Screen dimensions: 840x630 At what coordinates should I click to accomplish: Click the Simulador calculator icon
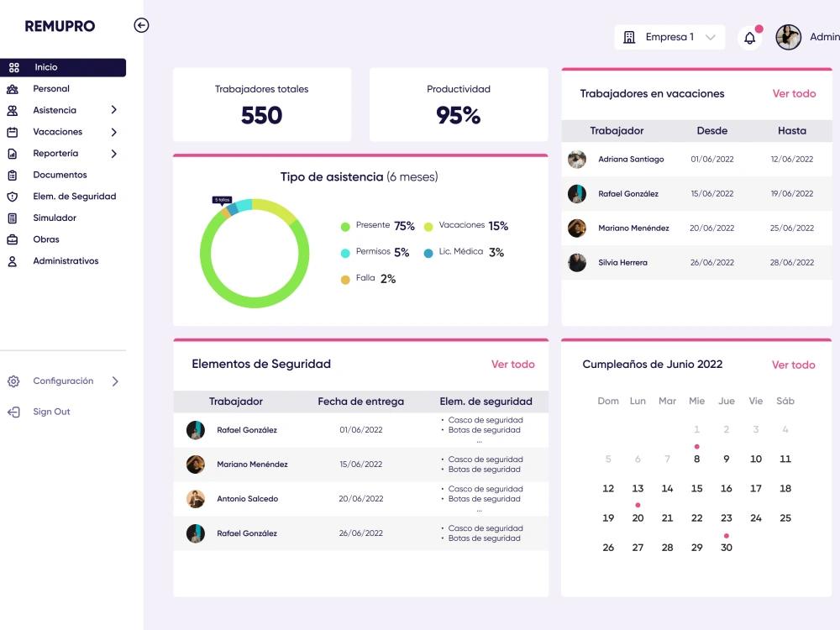pos(13,218)
